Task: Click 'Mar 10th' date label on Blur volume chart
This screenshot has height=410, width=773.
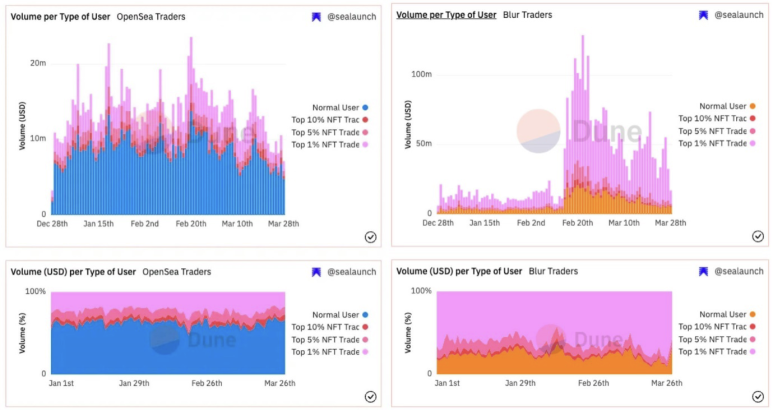Action: [624, 223]
